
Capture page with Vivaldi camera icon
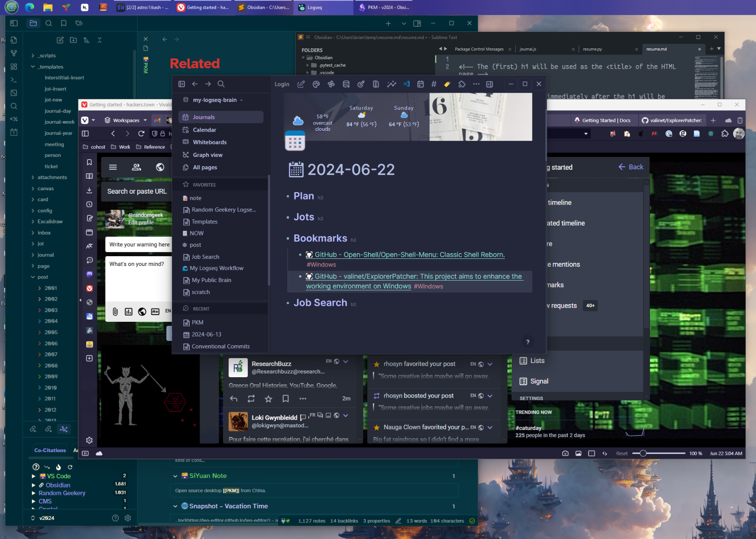click(565, 453)
